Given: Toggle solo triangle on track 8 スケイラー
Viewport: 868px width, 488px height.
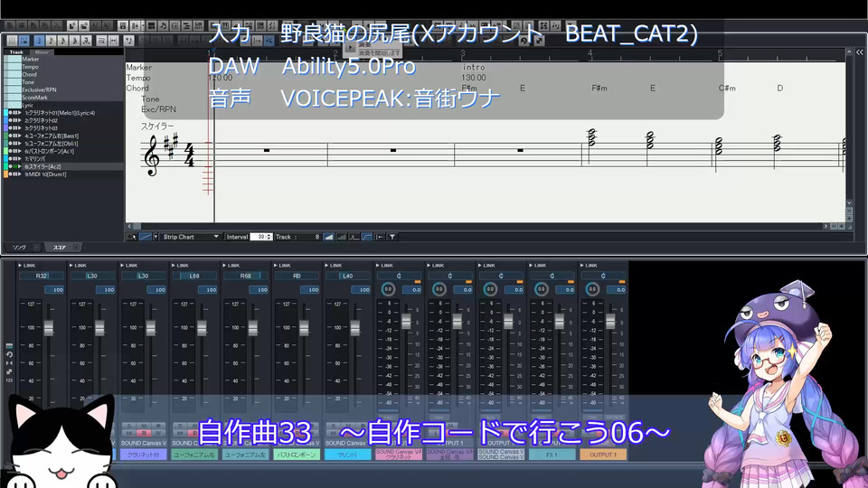Looking at the screenshot, I should click(x=20, y=166).
